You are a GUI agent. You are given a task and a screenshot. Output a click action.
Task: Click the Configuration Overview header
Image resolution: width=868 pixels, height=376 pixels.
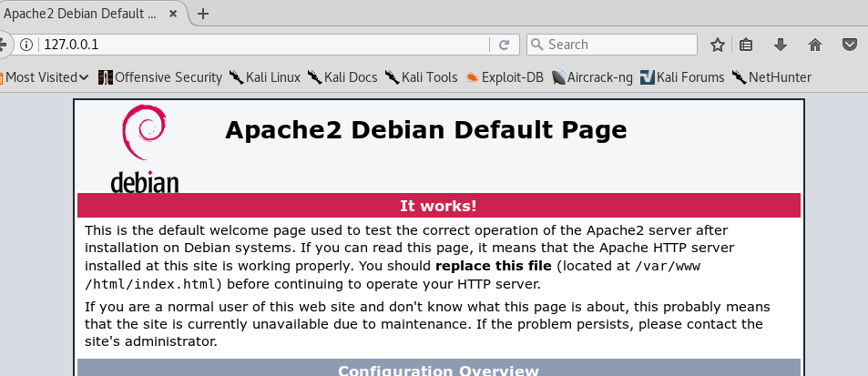point(438,369)
